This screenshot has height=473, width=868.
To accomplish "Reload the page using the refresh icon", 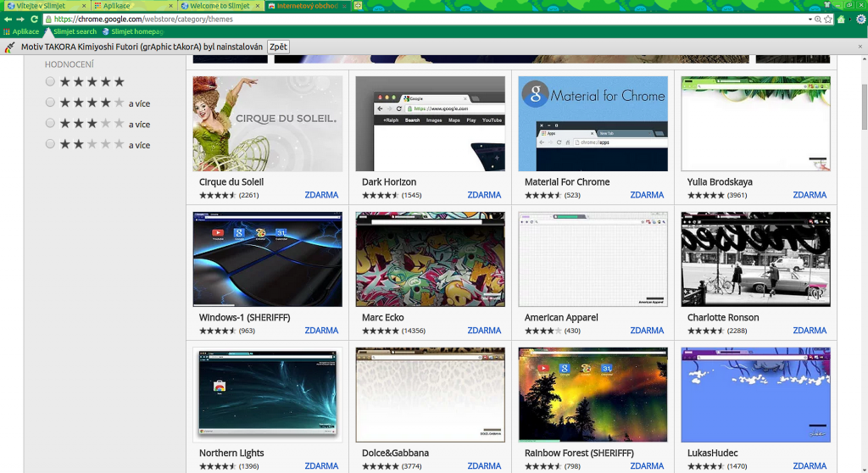I will coord(34,19).
